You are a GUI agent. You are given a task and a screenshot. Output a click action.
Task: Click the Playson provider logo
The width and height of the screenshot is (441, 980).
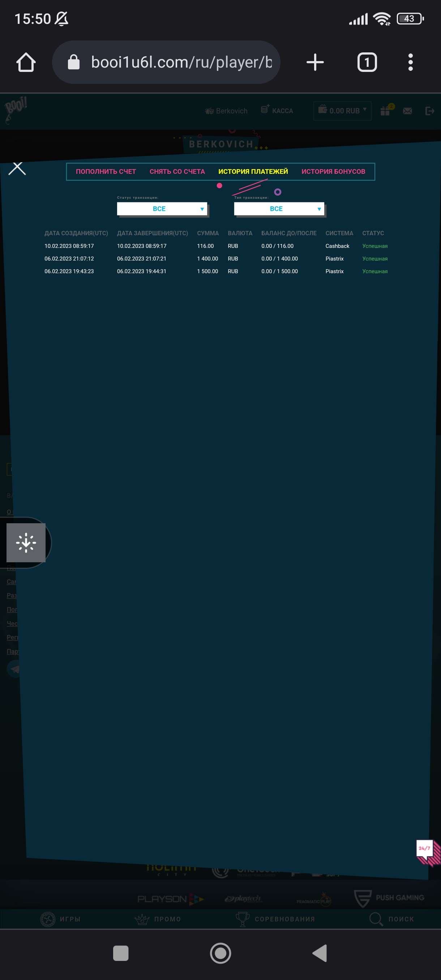171,899
